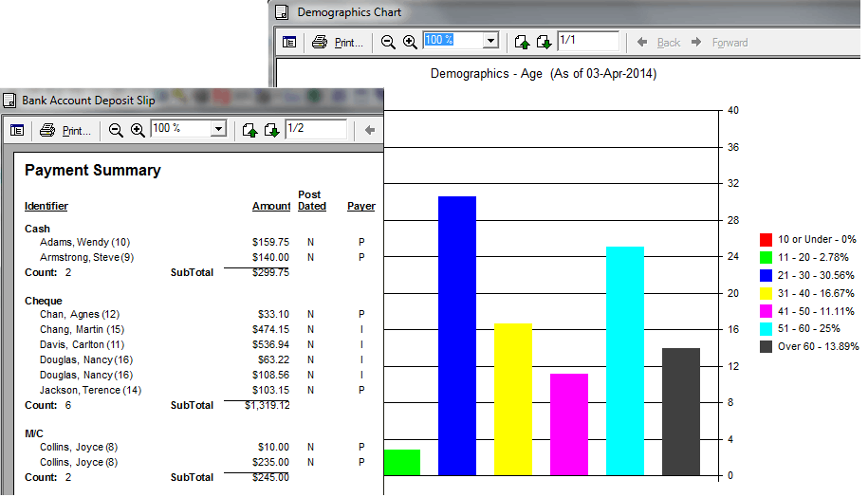Toggle the group tree icon in Demographics Chart
868x497 pixels.
[x=289, y=42]
